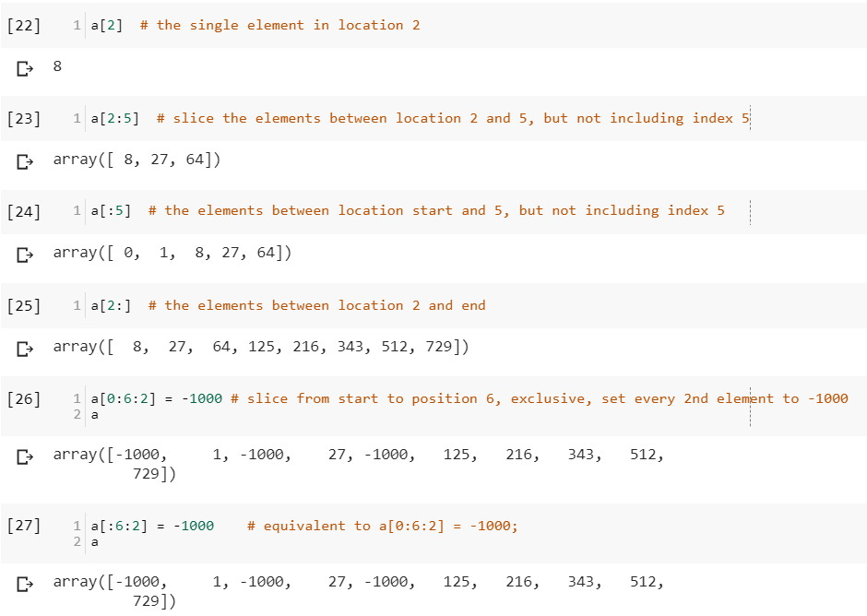Image resolution: width=867 pixels, height=616 pixels.
Task: Click output icon under cell [26]
Action: pyautogui.click(x=25, y=456)
